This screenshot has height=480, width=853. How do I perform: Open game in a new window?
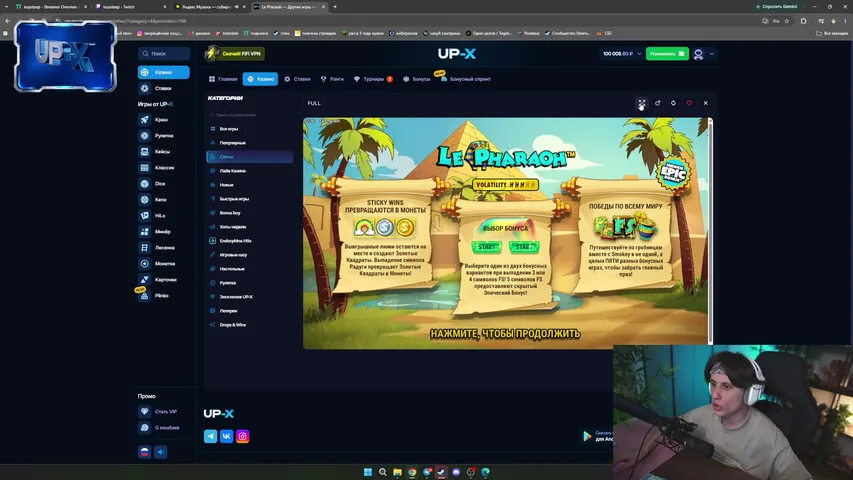(x=657, y=103)
